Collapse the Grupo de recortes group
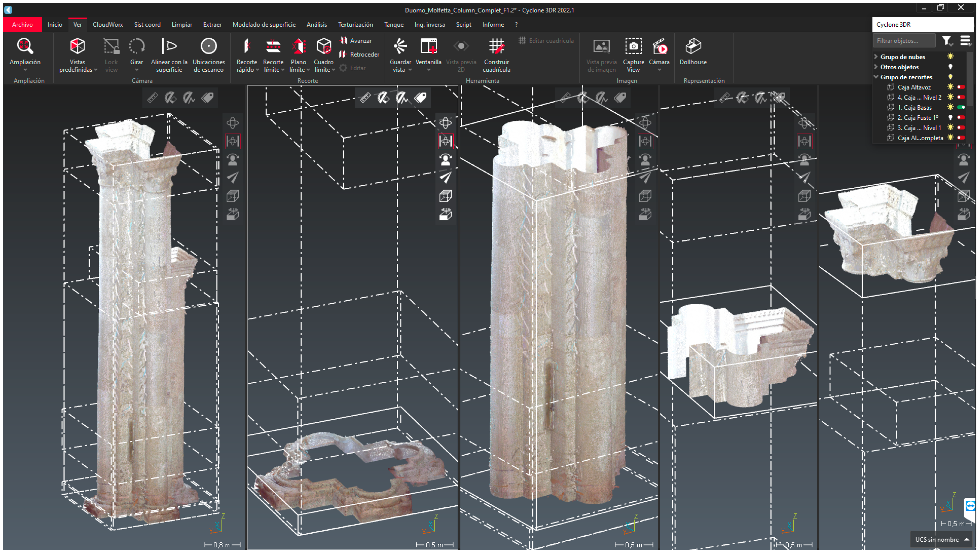Screen dimensions: 980x554 pyautogui.click(x=876, y=77)
